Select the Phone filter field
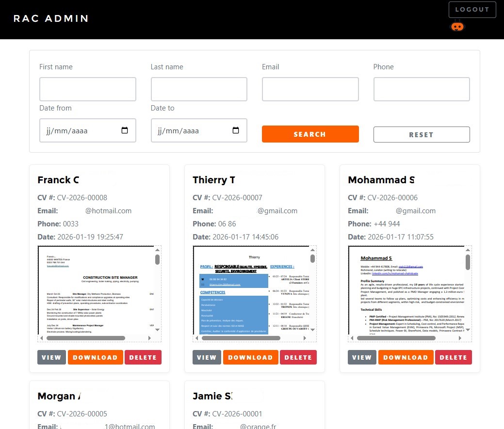Image resolution: width=504 pixels, height=429 pixels. click(x=421, y=89)
